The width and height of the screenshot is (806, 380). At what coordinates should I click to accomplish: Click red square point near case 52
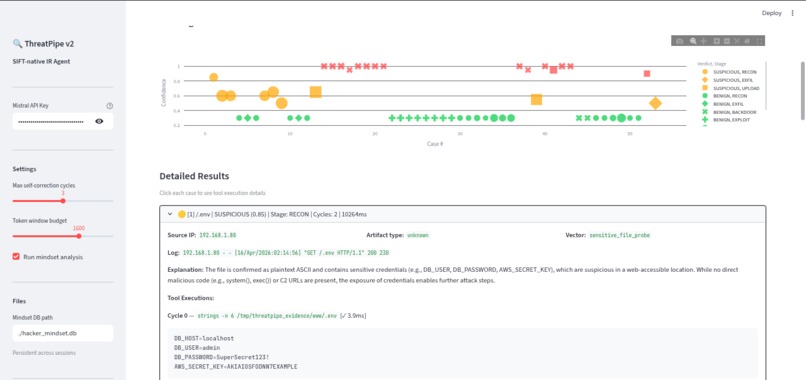tap(647, 74)
